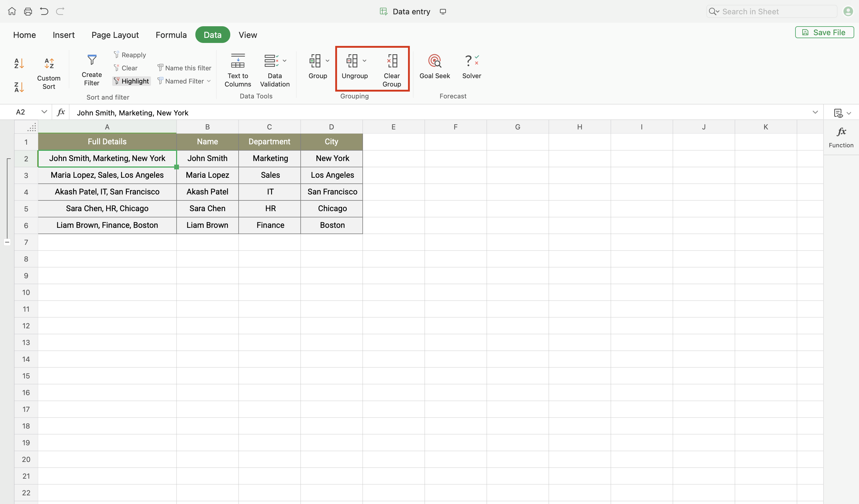Click the Create Filter funnel icon
This screenshot has width=859, height=504.
(92, 60)
